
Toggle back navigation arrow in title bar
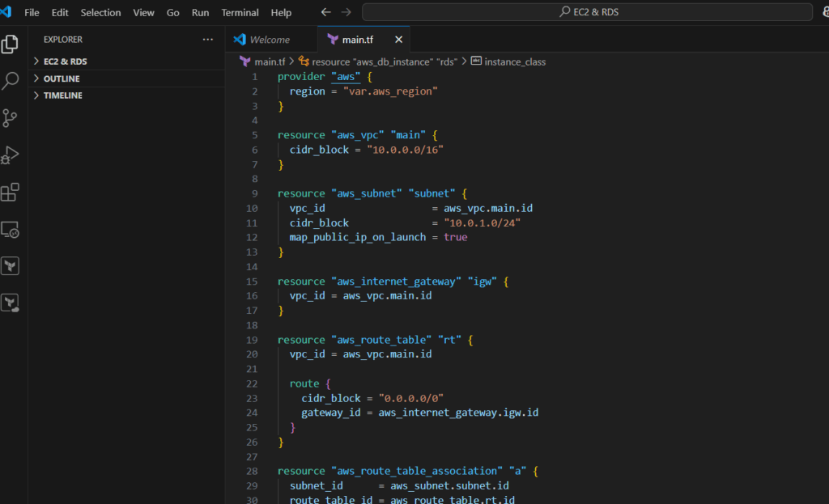325,12
